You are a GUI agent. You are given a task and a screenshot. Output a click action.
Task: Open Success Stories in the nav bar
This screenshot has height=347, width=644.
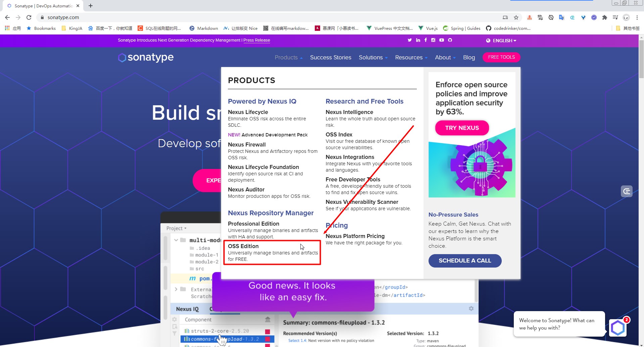[331, 58]
